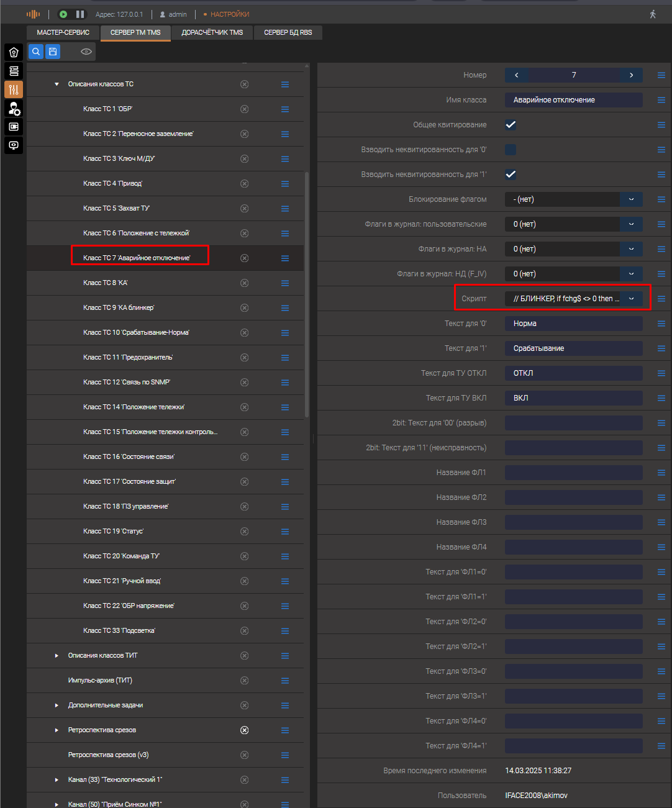Click the 'Имя класса' text field
Image resolution: width=672 pixels, height=808 pixels.
(x=573, y=100)
